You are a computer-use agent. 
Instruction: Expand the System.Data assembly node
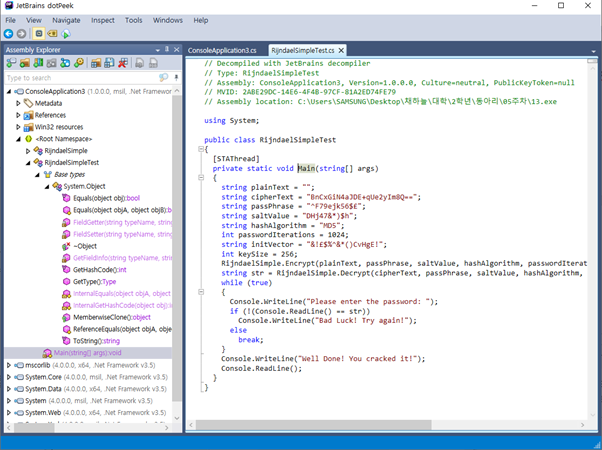click(x=9, y=389)
